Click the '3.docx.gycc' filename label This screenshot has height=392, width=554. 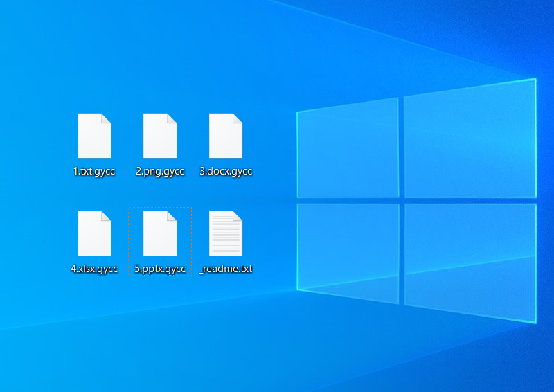point(226,171)
